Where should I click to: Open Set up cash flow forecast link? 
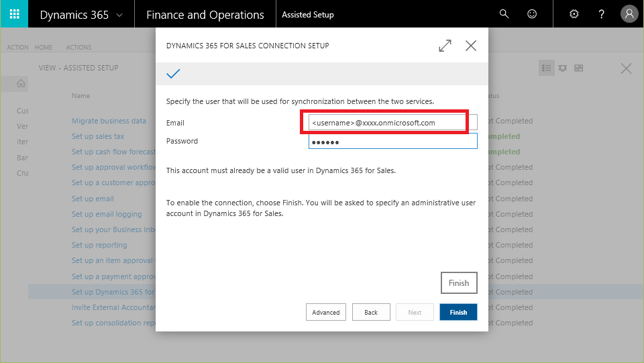tap(113, 152)
